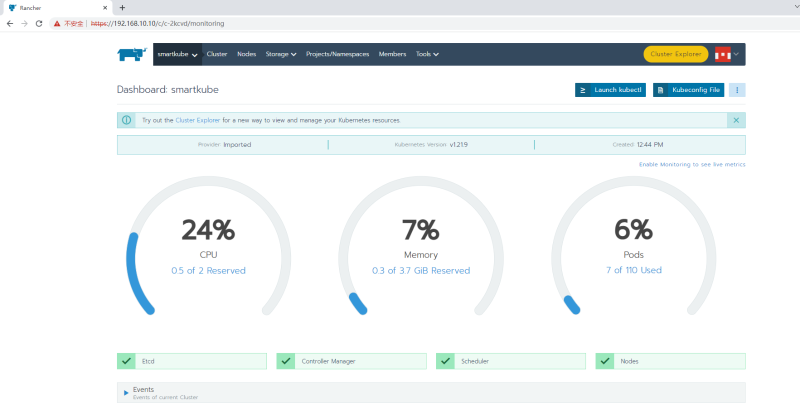The image size is (800, 420).
Task: Click '0.3 of 3.7 GiB Reserved' text
Action: (421, 270)
